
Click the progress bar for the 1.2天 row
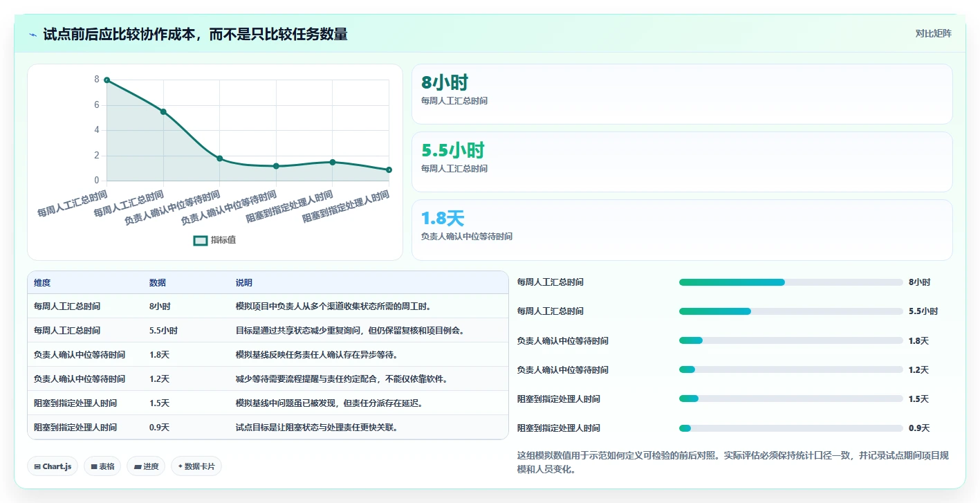tap(791, 369)
